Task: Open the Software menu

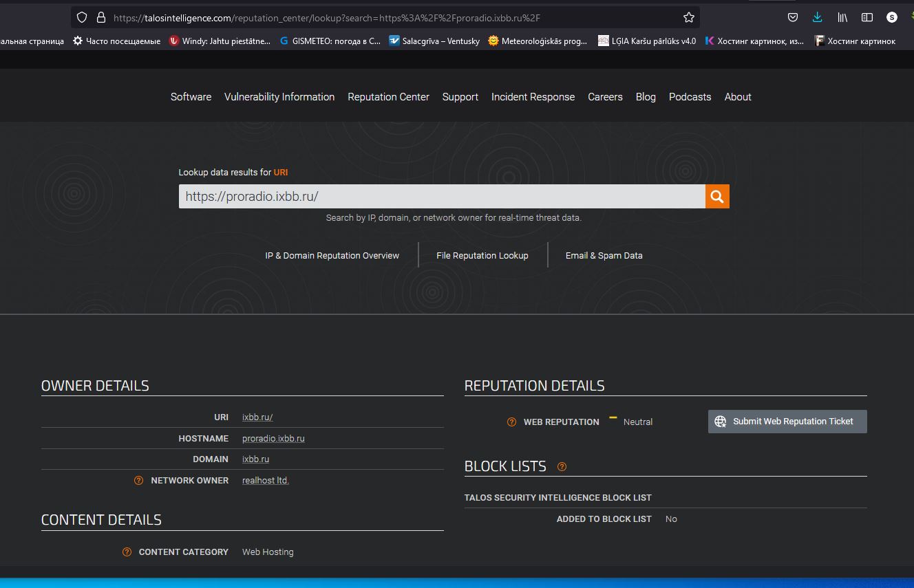Action: click(191, 97)
